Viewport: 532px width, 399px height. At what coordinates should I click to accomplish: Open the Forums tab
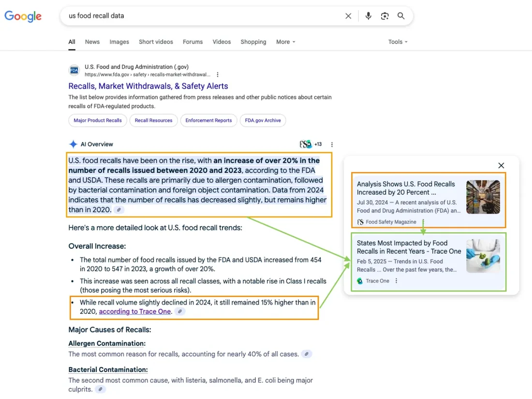click(192, 42)
